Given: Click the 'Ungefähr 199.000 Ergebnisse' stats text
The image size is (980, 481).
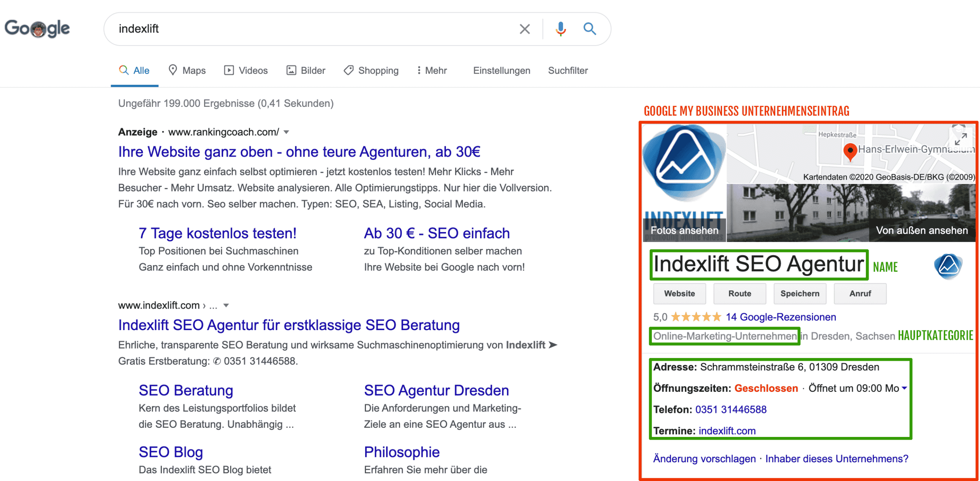Looking at the screenshot, I should [226, 103].
